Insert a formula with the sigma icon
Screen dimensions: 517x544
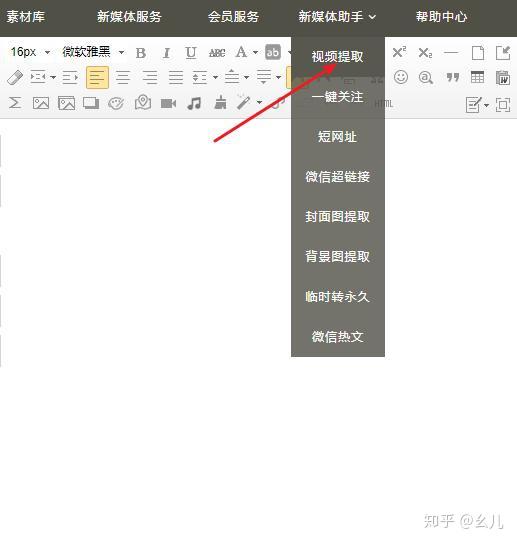[x=15, y=103]
